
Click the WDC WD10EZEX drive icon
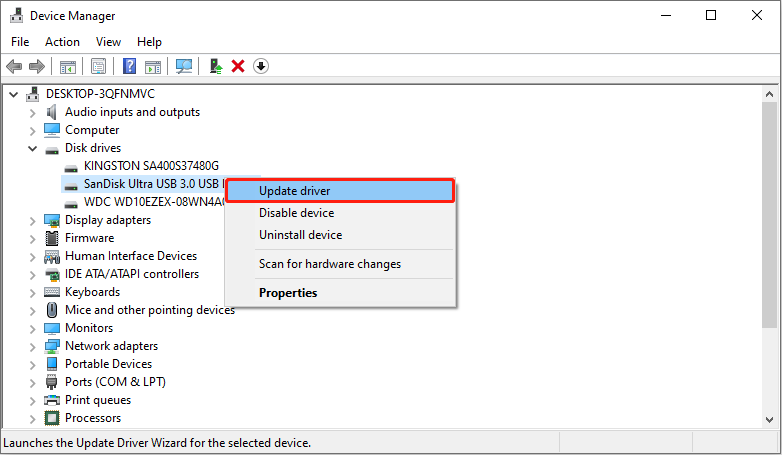tap(71, 204)
